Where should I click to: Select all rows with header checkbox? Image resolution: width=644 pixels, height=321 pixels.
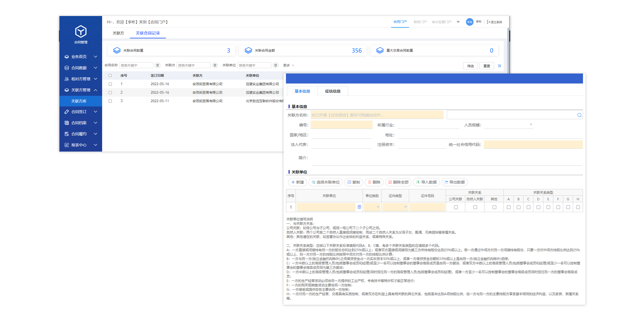pyautogui.click(x=110, y=76)
